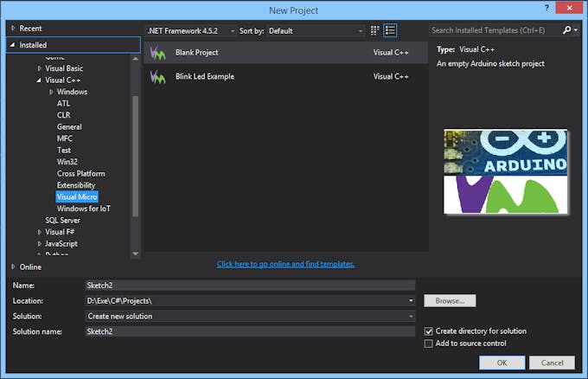This screenshot has height=379, width=588.
Task: Enable Add to source control checkbox
Action: (430, 344)
